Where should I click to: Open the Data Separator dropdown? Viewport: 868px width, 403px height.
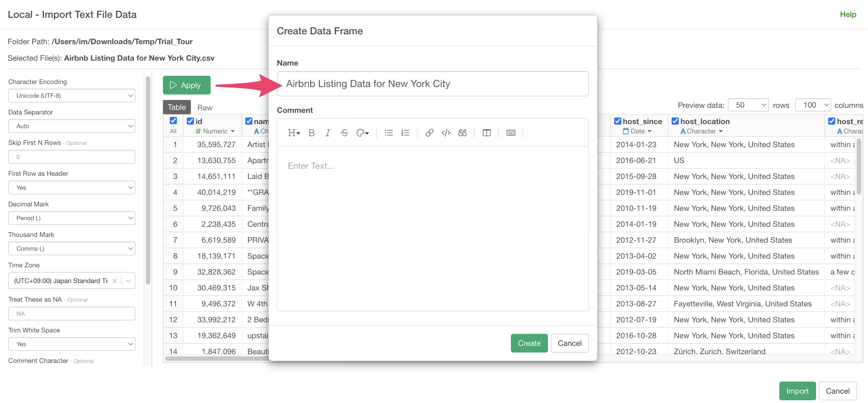(72, 126)
